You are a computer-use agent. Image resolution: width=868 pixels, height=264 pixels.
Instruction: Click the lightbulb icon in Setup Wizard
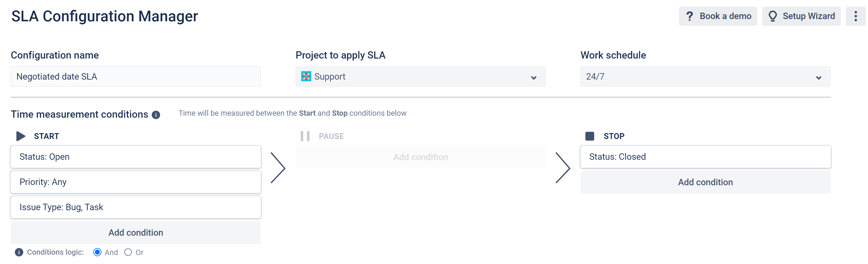pyautogui.click(x=773, y=16)
